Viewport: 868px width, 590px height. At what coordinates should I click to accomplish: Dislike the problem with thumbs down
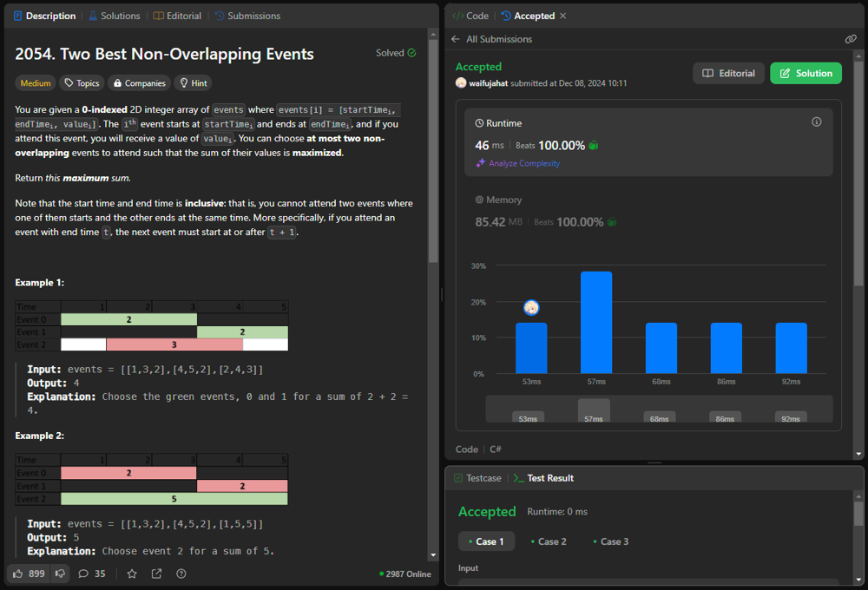[61, 574]
